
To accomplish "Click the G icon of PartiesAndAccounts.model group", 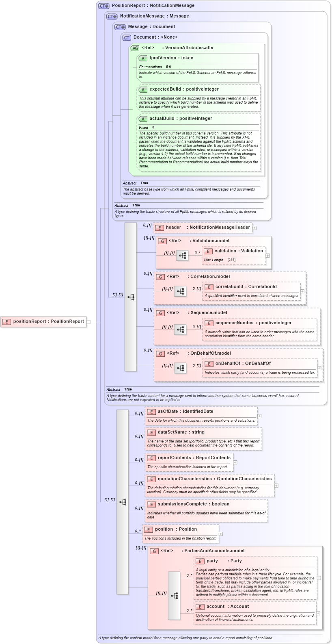I will tap(154, 551).
